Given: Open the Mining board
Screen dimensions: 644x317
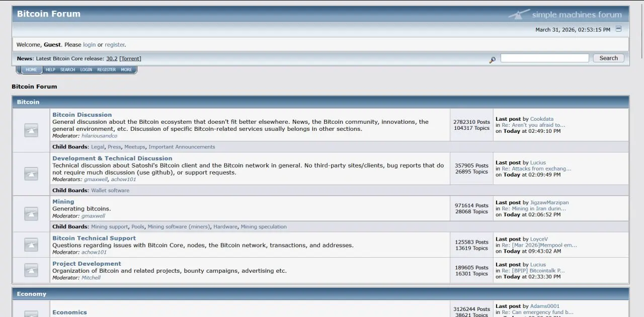Looking at the screenshot, I should point(63,202).
